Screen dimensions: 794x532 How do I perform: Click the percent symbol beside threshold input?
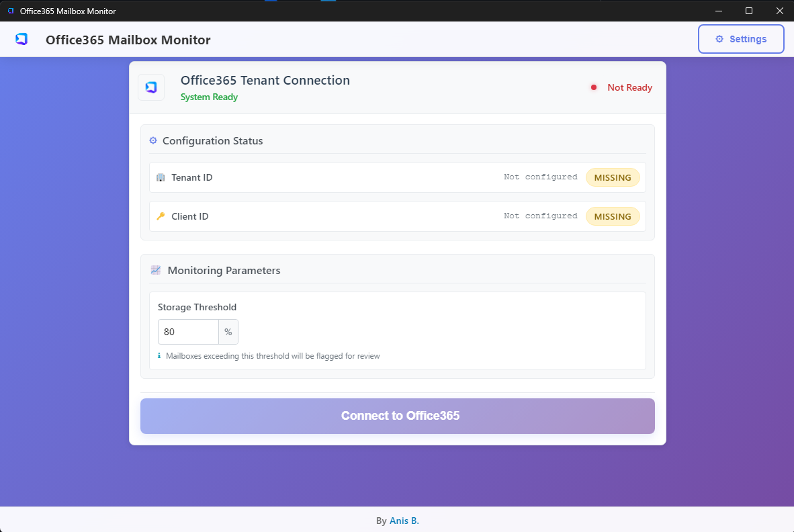coord(228,332)
